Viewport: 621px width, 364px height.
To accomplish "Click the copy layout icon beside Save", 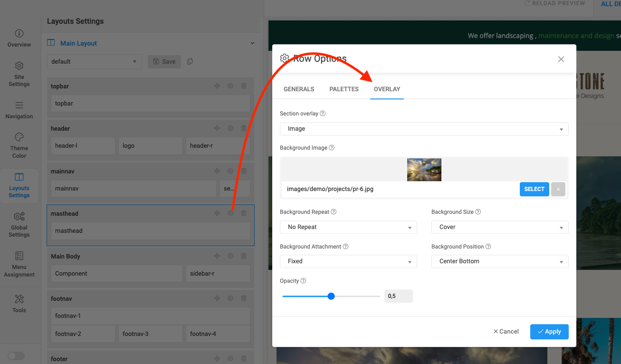I will coord(190,61).
